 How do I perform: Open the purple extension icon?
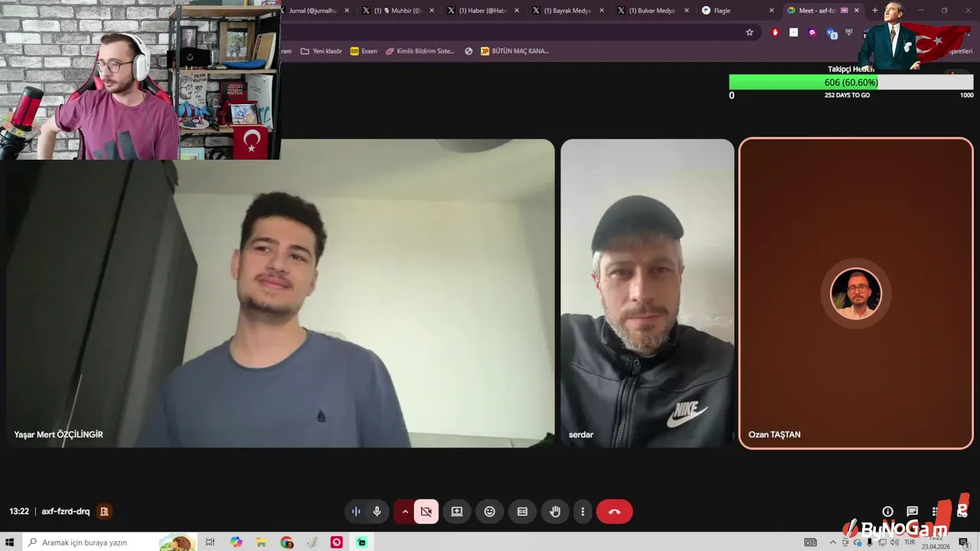812,32
